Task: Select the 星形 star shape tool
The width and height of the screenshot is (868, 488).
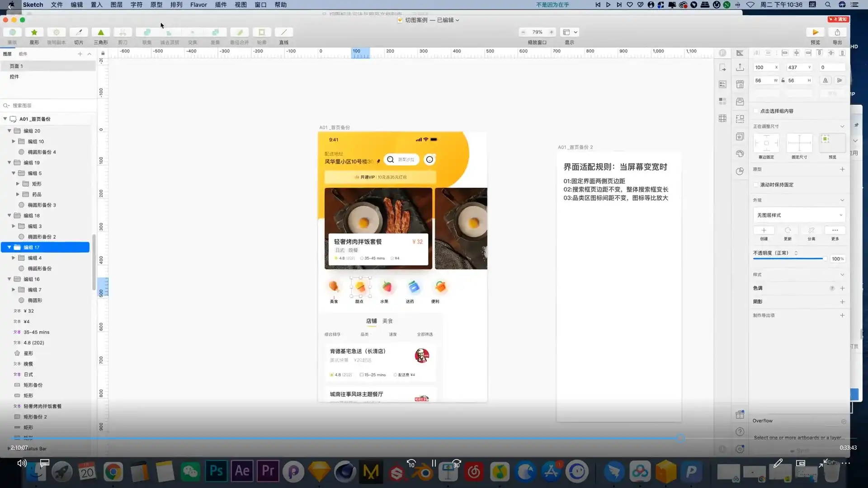Action: (x=34, y=32)
